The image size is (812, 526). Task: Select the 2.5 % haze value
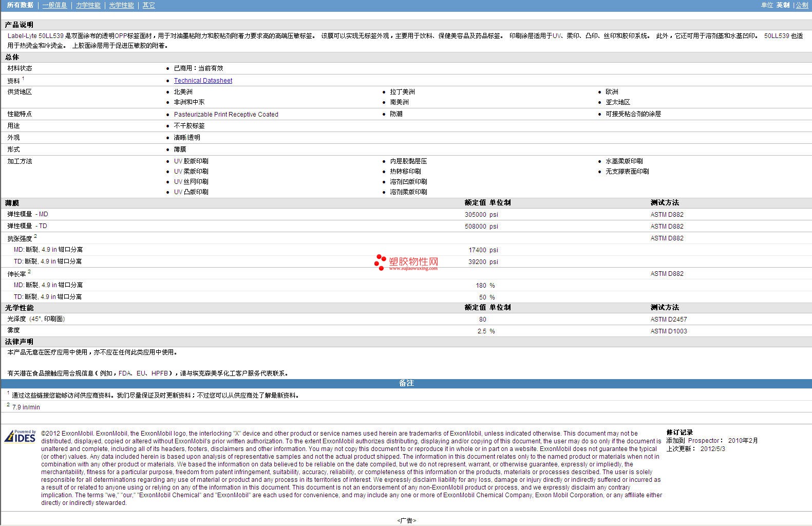click(x=486, y=331)
